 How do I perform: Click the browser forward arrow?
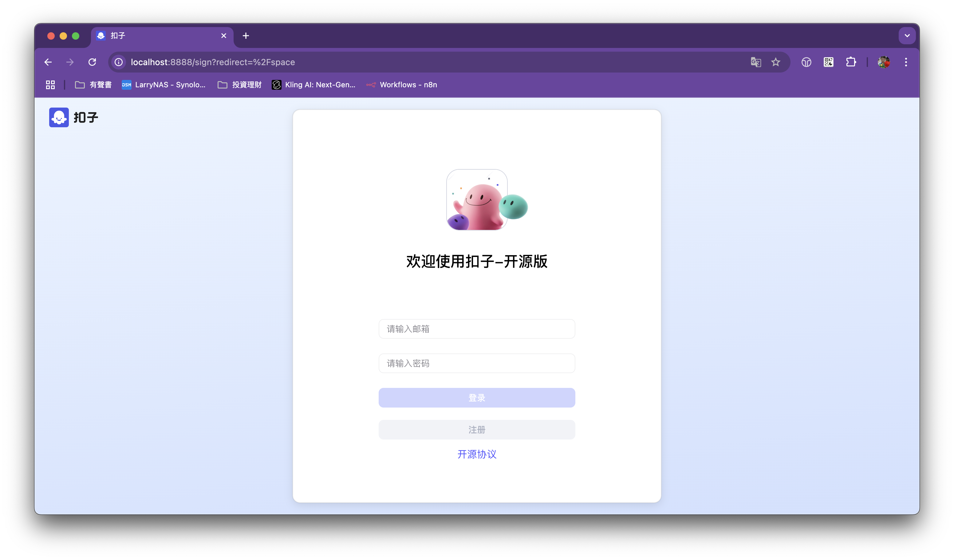[x=70, y=62]
